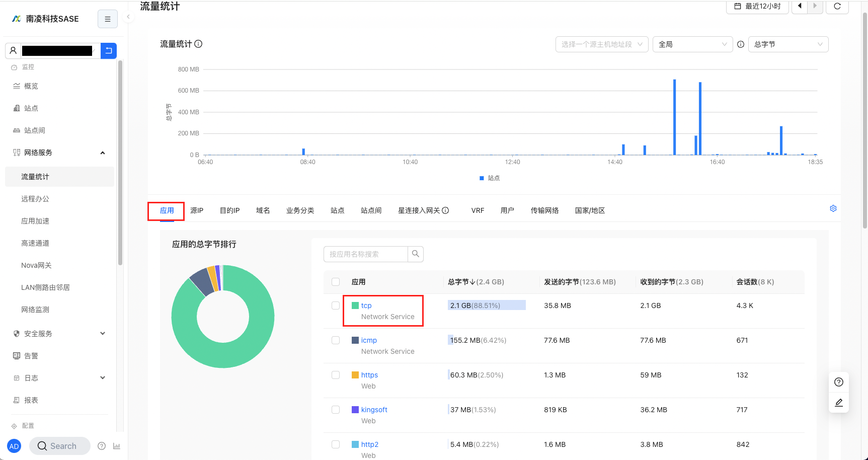
Task: Go to 高速通道 page
Action: (35, 243)
